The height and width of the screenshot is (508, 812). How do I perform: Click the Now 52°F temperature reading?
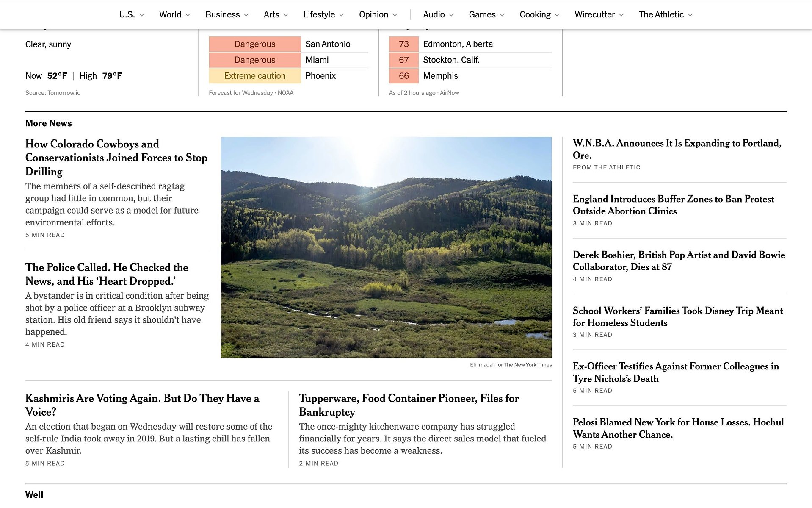tap(46, 76)
